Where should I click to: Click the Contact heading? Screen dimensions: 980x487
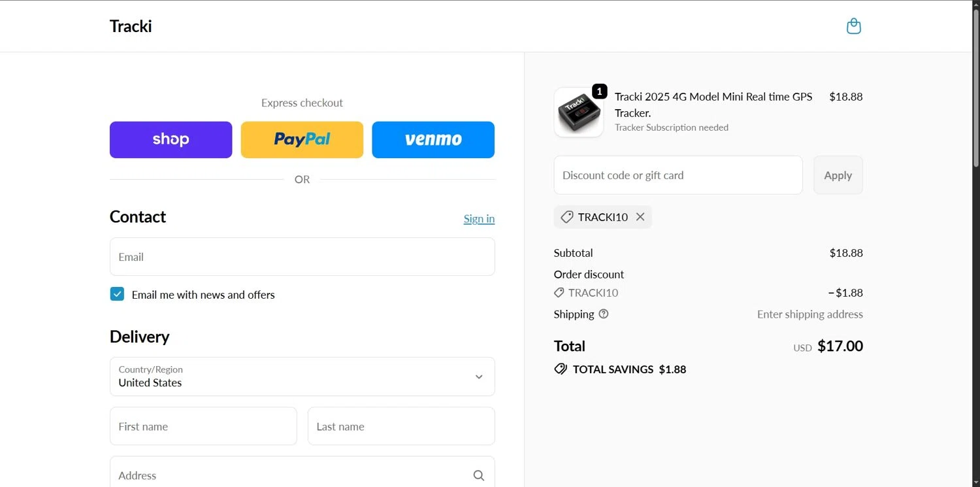(x=138, y=216)
